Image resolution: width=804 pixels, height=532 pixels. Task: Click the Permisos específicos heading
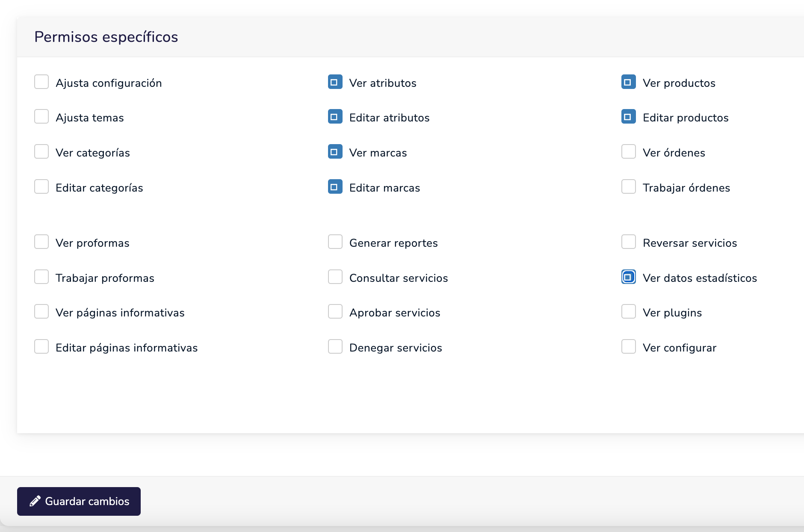[x=106, y=37]
